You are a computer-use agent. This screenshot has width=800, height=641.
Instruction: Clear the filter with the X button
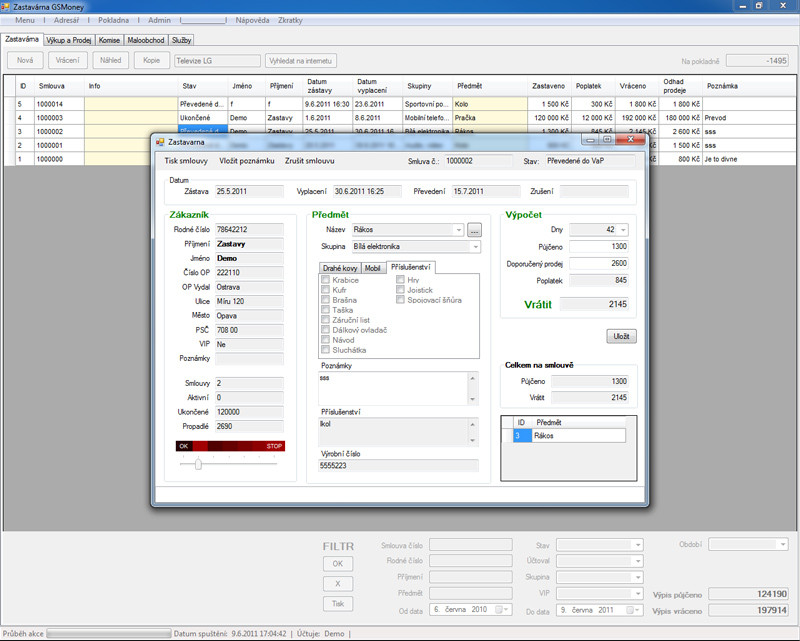coord(338,584)
